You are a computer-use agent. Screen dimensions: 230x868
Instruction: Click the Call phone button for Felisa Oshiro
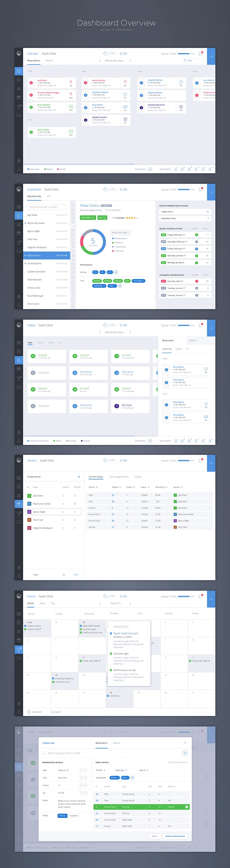pyautogui.click(x=102, y=218)
